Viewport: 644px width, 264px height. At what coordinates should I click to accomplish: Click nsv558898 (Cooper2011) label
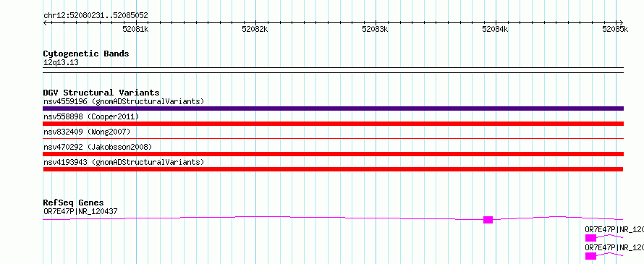(91, 116)
